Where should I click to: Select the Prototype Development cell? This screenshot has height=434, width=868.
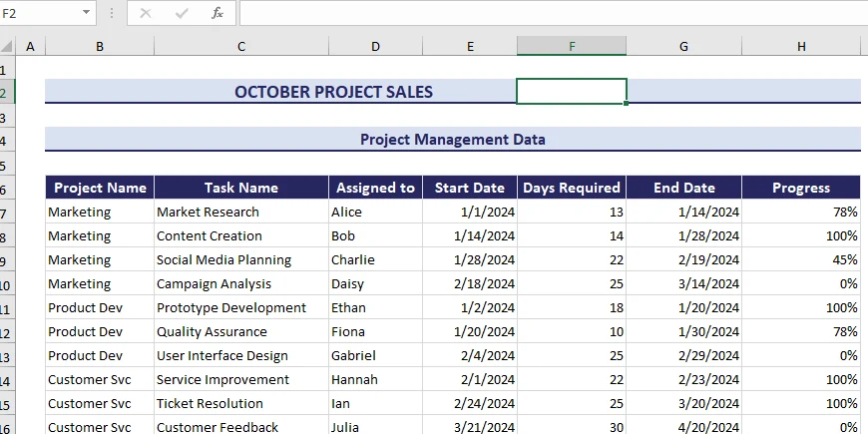[241, 307]
